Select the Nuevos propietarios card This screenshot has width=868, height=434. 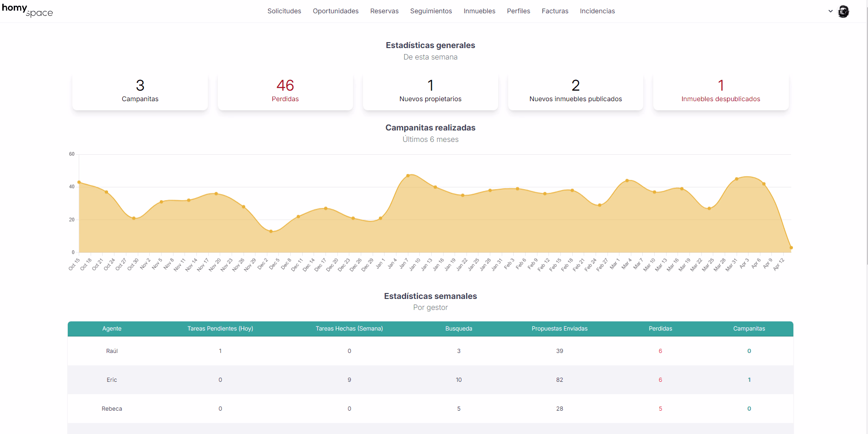(x=430, y=91)
